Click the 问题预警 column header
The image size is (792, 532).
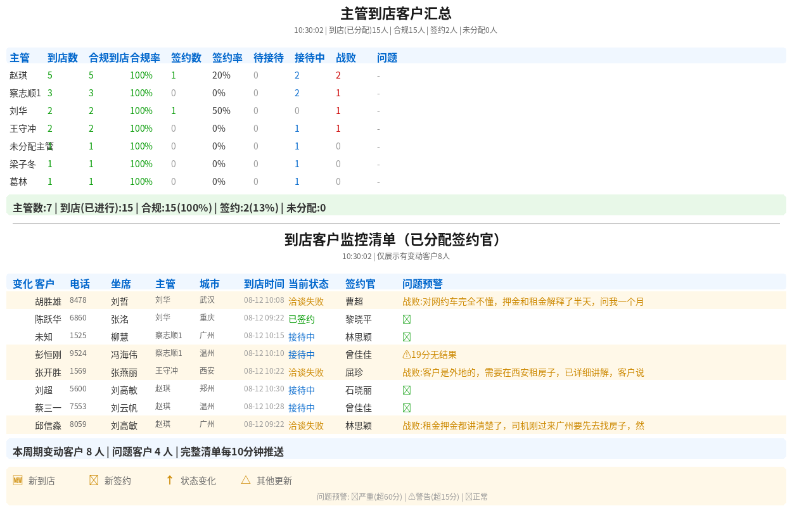click(x=423, y=284)
